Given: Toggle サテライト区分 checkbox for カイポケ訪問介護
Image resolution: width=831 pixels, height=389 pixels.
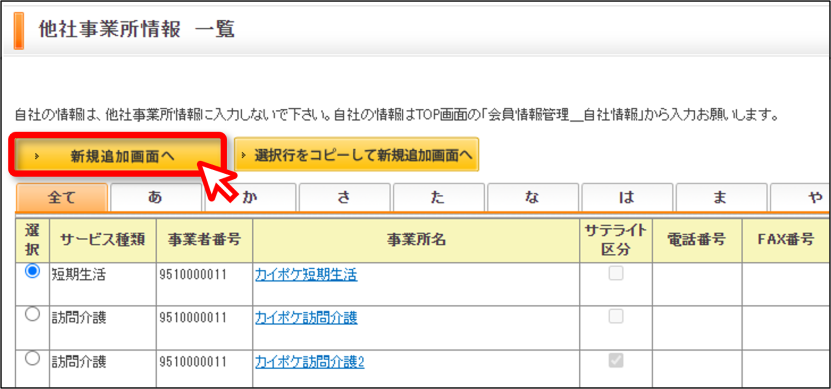Looking at the screenshot, I should pyautogui.click(x=616, y=316).
